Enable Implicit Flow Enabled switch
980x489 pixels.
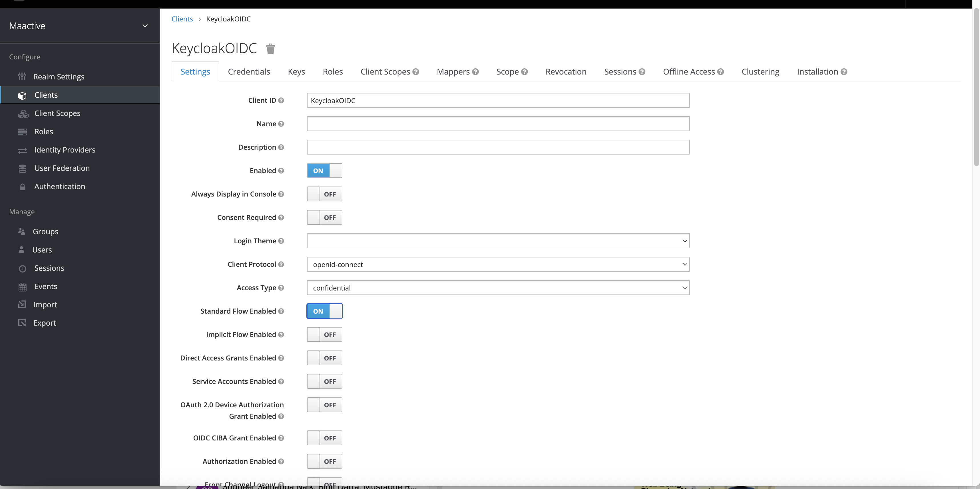(x=324, y=334)
